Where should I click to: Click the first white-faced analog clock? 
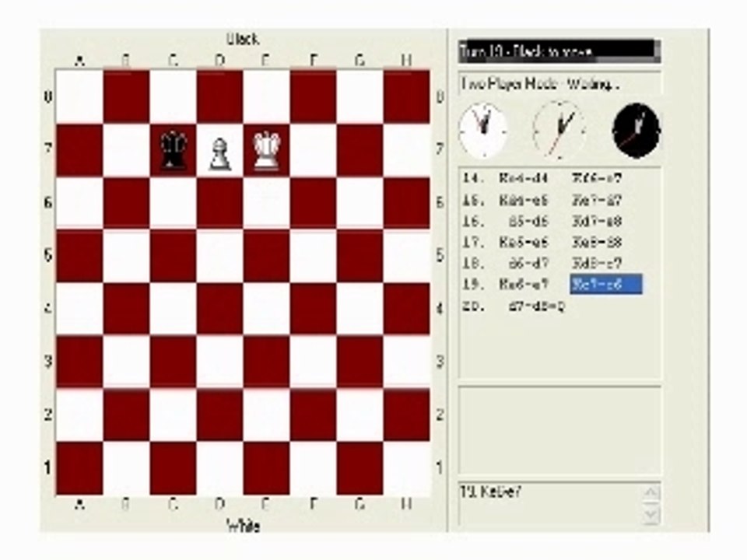483,130
